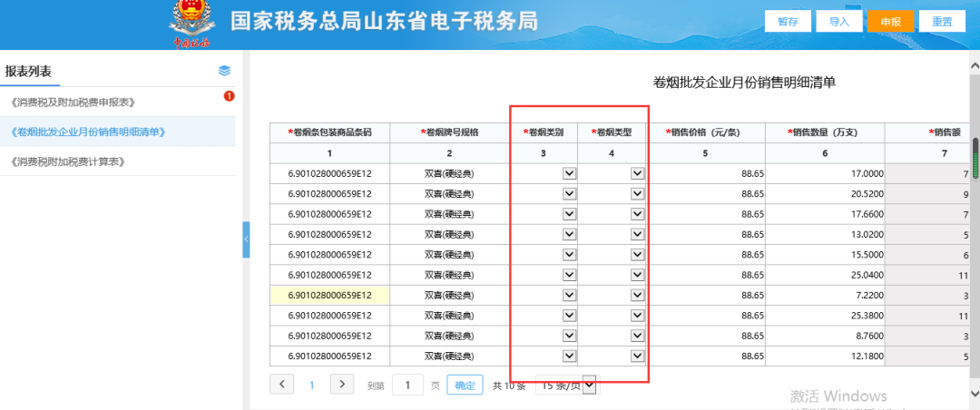The width and height of the screenshot is (980, 410).
Task: Click the 卷烟批发企业月份销售明细清单 table title
Action: click(x=744, y=82)
